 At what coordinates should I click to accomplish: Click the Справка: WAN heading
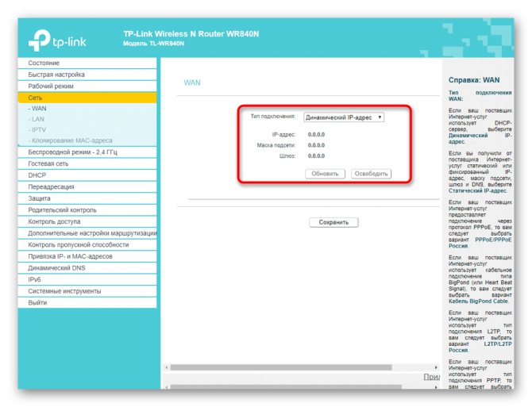click(474, 80)
